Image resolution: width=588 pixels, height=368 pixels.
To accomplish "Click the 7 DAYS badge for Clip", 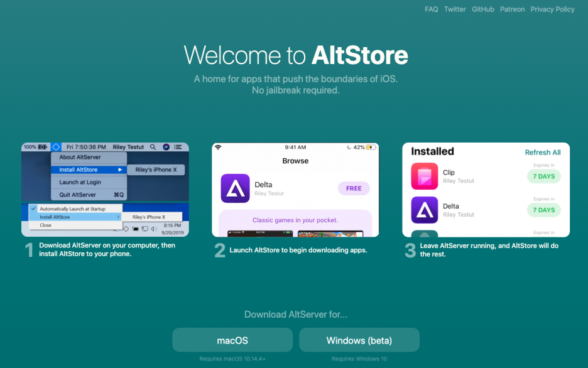I will [544, 176].
